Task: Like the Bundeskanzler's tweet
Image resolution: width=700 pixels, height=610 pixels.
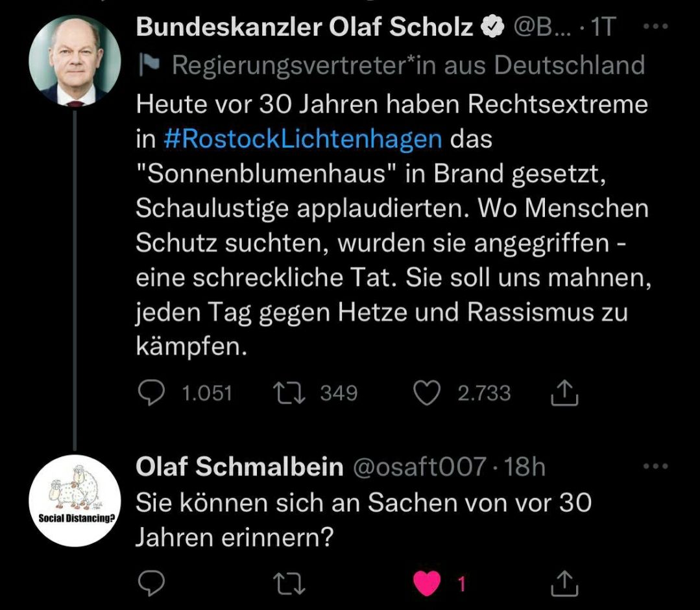Action: coord(426,393)
